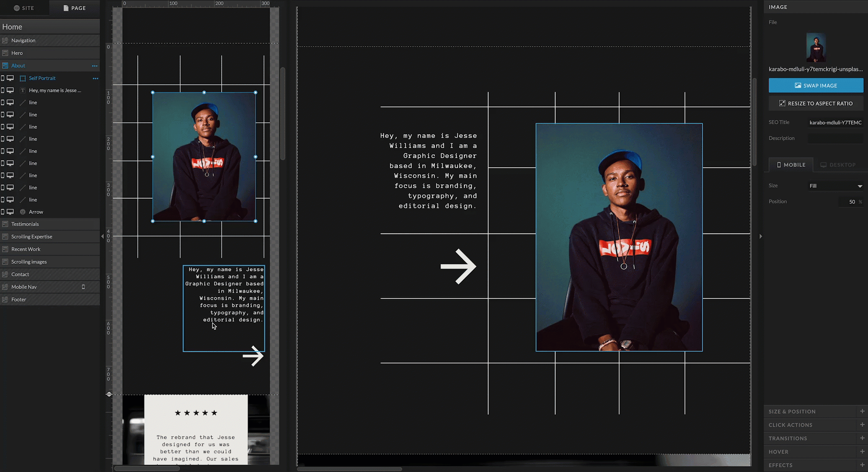Select the Testimonials section in list
Viewport: 868px width, 472px height.
coord(25,224)
